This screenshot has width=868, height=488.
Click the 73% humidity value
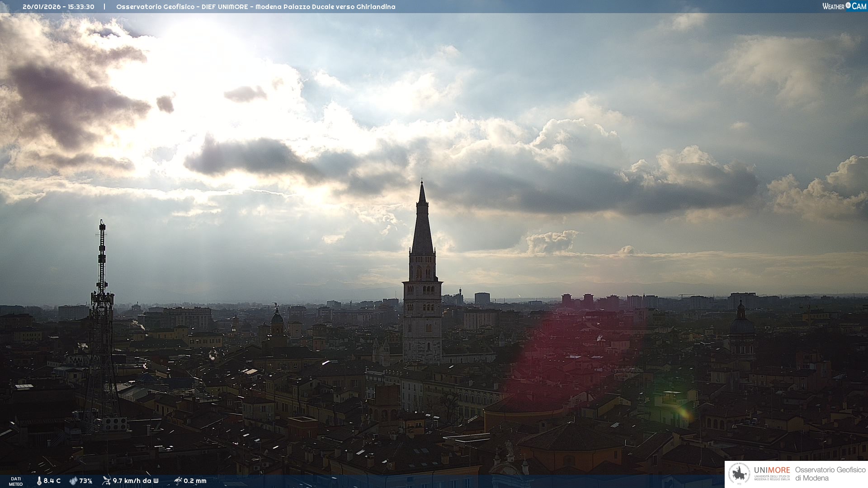pos(86,481)
